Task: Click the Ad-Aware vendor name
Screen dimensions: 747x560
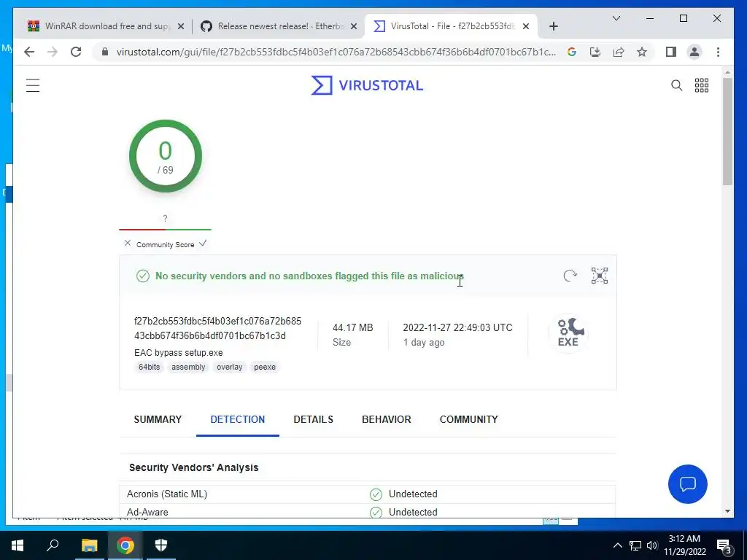Action: click(x=147, y=513)
